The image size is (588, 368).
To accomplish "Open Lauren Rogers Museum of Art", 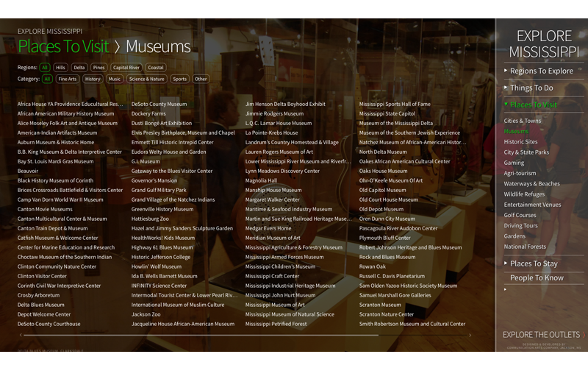I will 279,152.
